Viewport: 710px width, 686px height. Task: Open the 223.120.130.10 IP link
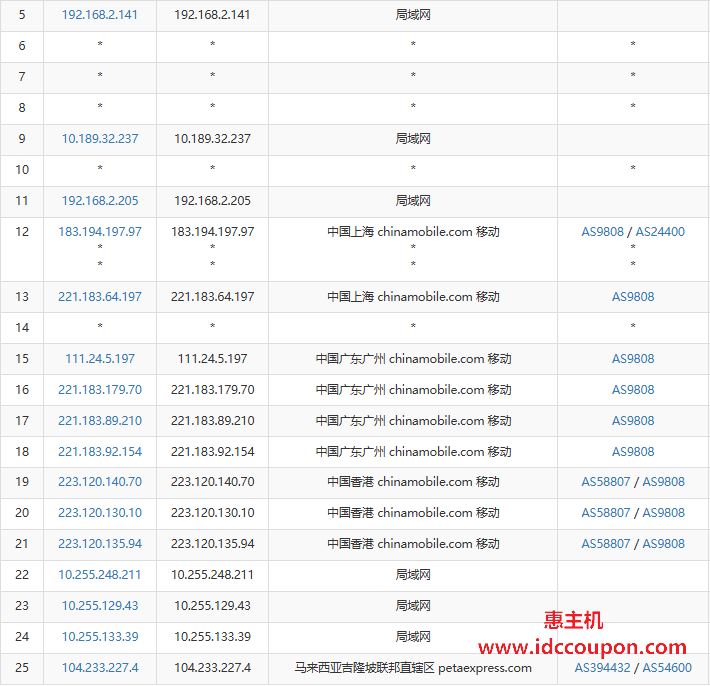pyautogui.click(x=100, y=513)
